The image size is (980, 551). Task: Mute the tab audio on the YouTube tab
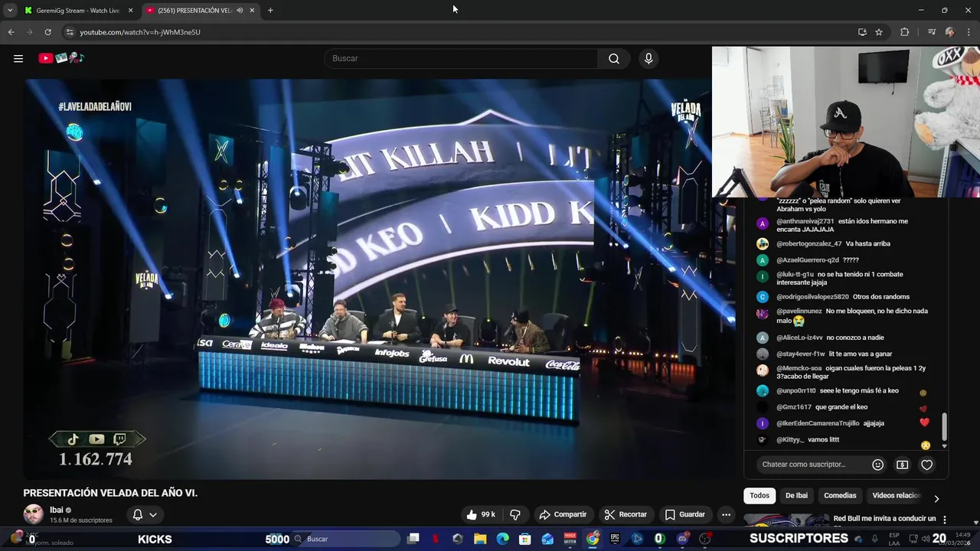240,11
